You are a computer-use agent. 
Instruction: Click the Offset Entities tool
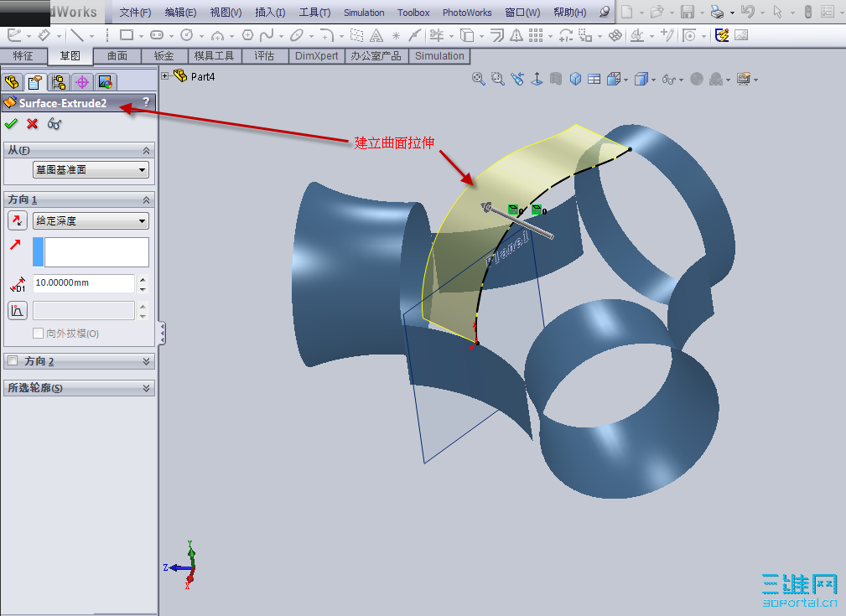tap(497, 35)
